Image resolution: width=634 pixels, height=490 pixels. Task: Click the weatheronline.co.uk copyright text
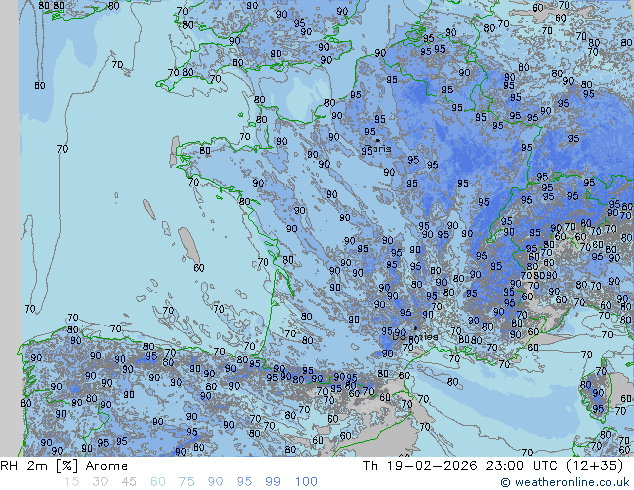(564, 482)
